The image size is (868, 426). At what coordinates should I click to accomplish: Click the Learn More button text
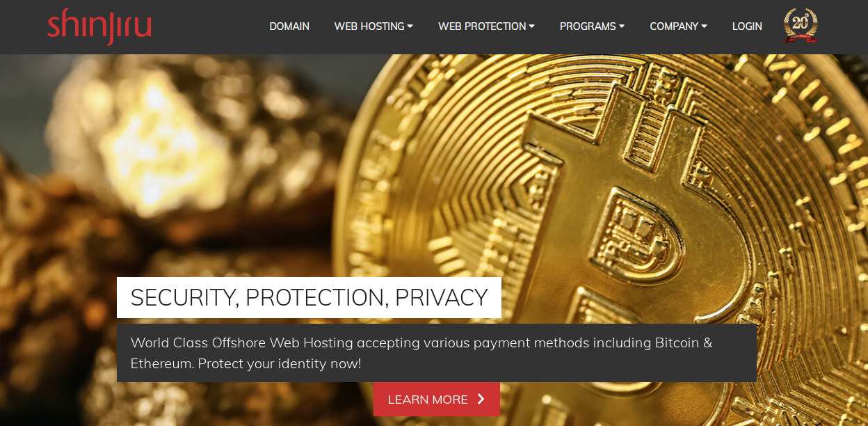428,400
